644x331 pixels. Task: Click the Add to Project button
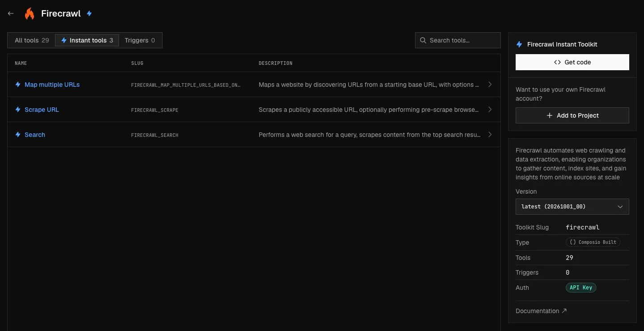coord(572,115)
